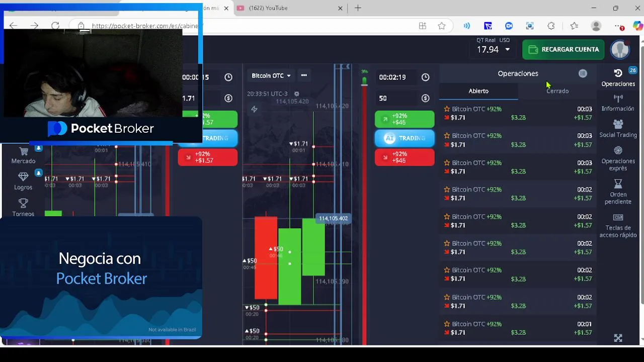Open Mercado from the left menu
This screenshot has width=644, height=362.
click(x=23, y=155)
